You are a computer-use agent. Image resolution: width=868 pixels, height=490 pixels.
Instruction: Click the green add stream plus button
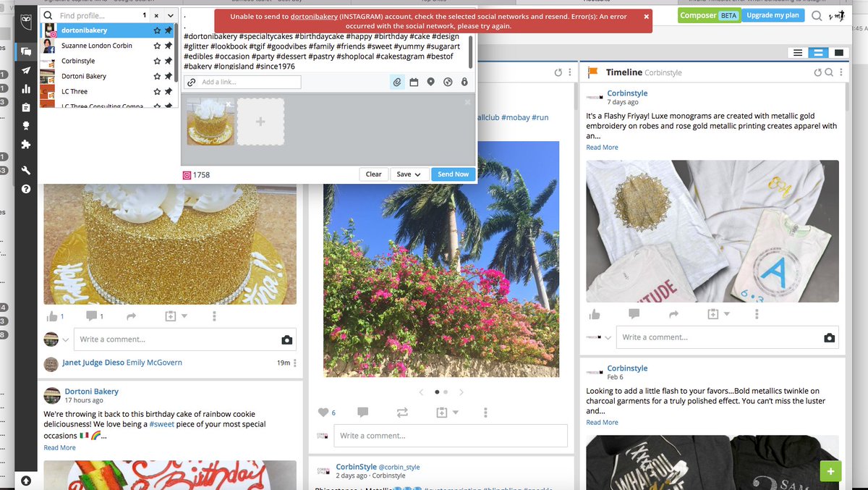pos(830,471)
